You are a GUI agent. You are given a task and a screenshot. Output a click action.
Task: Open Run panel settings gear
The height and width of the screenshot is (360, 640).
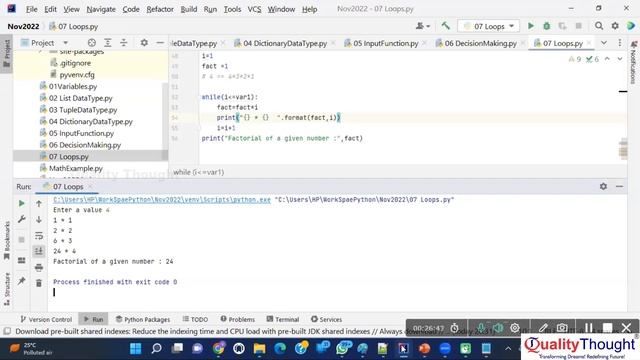point(603,186)
